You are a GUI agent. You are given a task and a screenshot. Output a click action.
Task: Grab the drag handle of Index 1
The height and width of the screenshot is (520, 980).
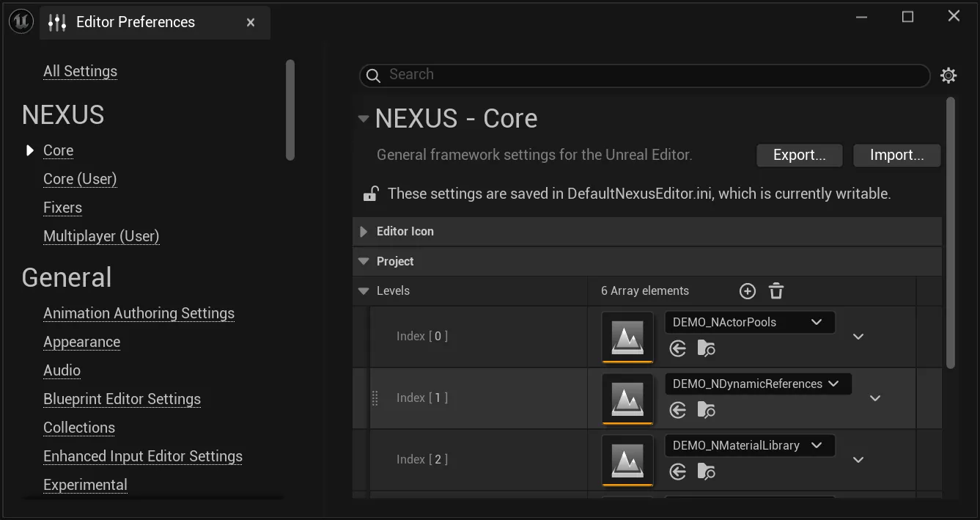(x=375, y=397)
